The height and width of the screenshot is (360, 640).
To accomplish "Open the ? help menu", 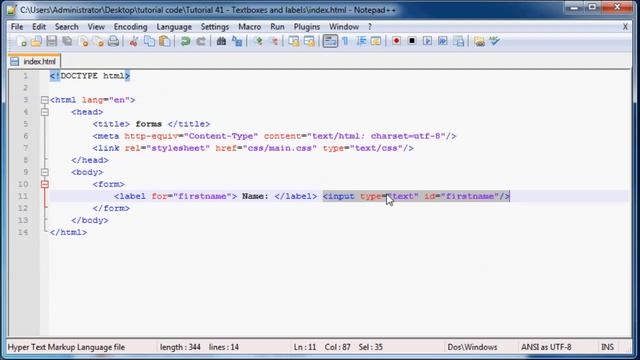I will click(x=370, y=27).
